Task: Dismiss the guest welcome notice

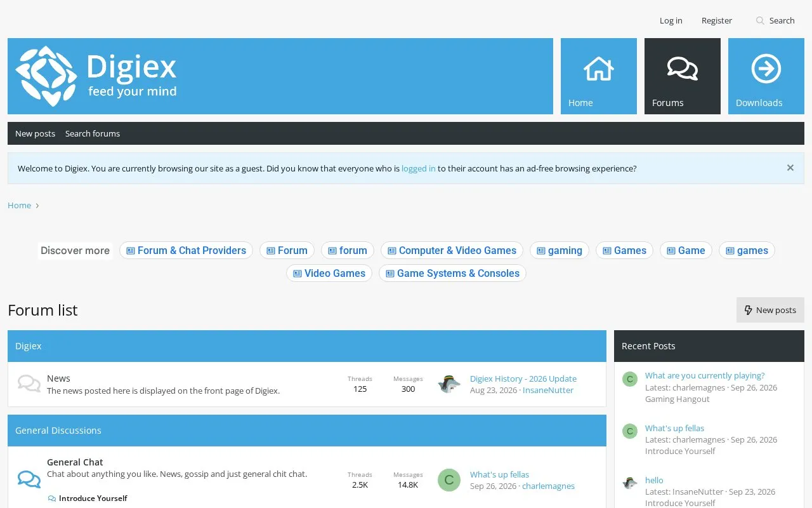Action: 790,168
